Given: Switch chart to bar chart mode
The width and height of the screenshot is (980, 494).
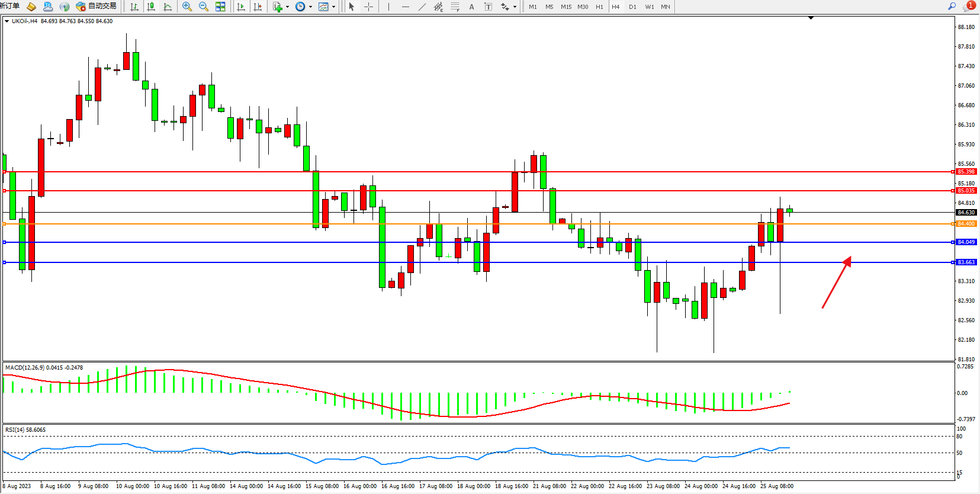Looking at the screenshot, I should pos(134,7).
